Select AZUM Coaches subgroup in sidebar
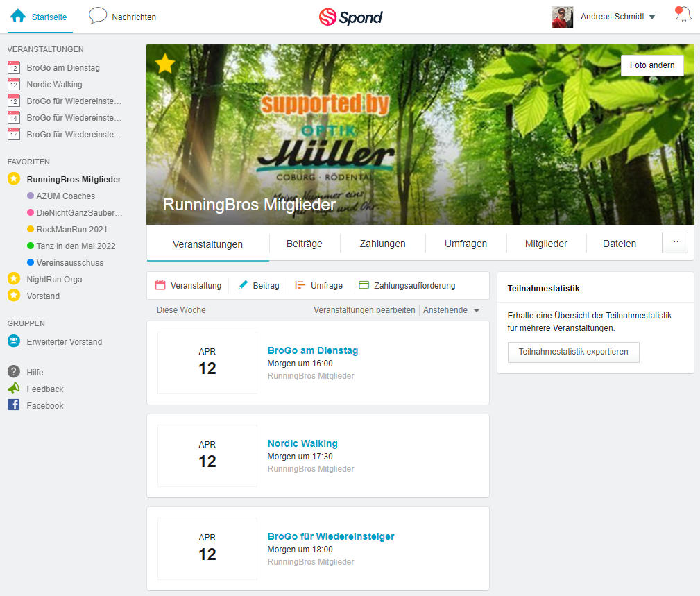700x596 pixels. [x=66, y=196]
